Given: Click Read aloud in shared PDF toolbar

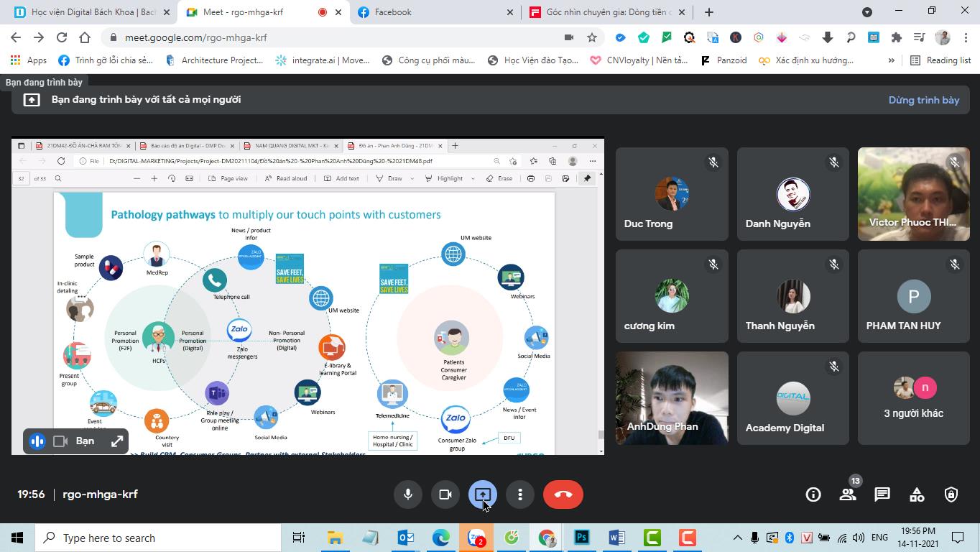Looking at the screenshot, I should (x=285, y=178).
